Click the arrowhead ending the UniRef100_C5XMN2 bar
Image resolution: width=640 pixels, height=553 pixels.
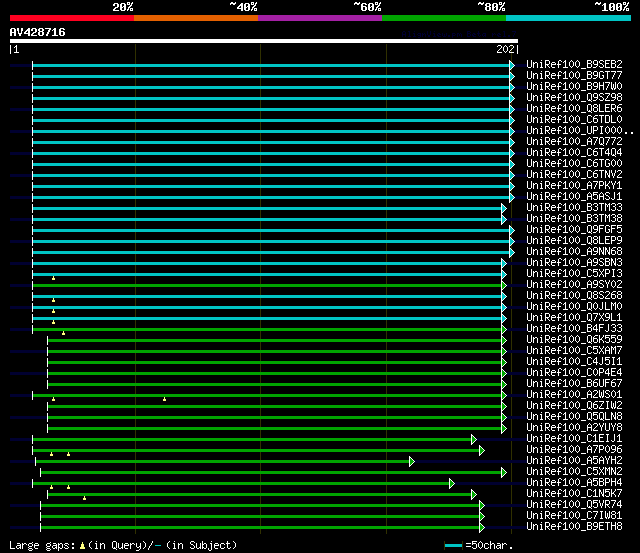pos(504,473)
